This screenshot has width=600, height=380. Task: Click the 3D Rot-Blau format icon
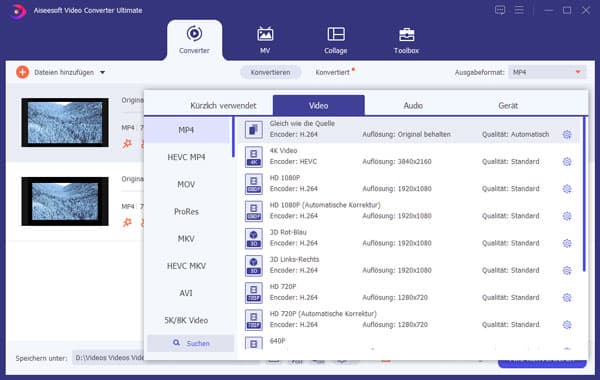(x=254, y=238)
